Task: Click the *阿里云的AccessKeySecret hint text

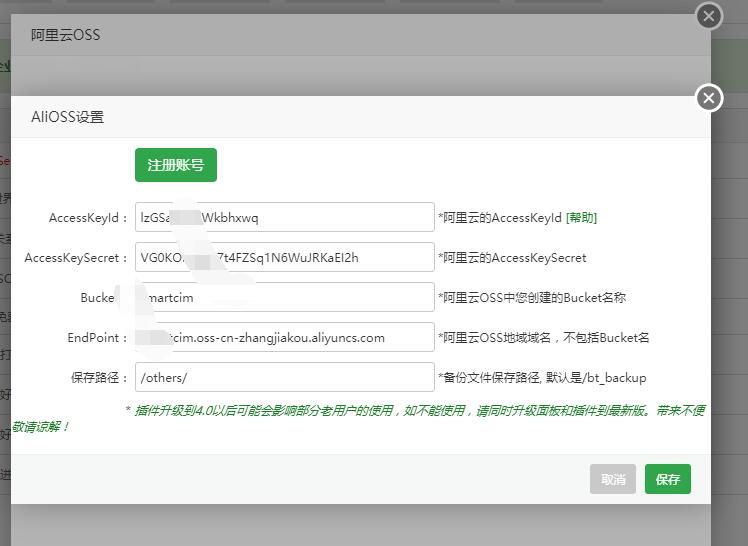Action: coord(512,258)
